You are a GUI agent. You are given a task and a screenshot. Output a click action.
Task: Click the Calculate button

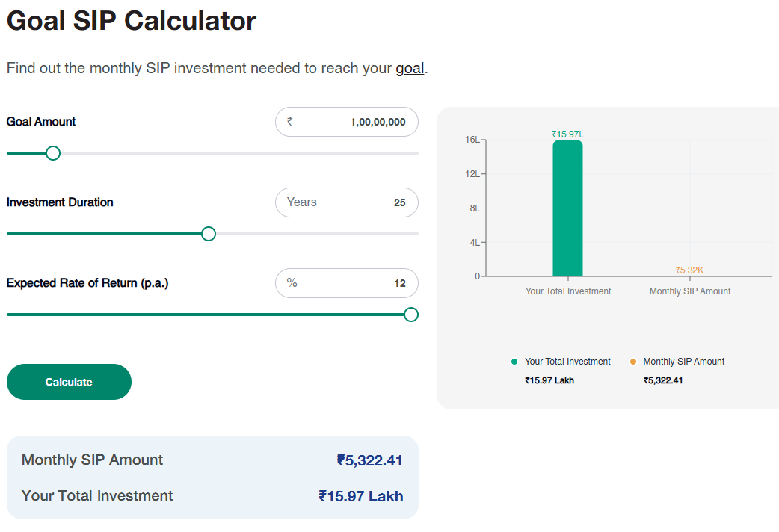click(69, 382)
